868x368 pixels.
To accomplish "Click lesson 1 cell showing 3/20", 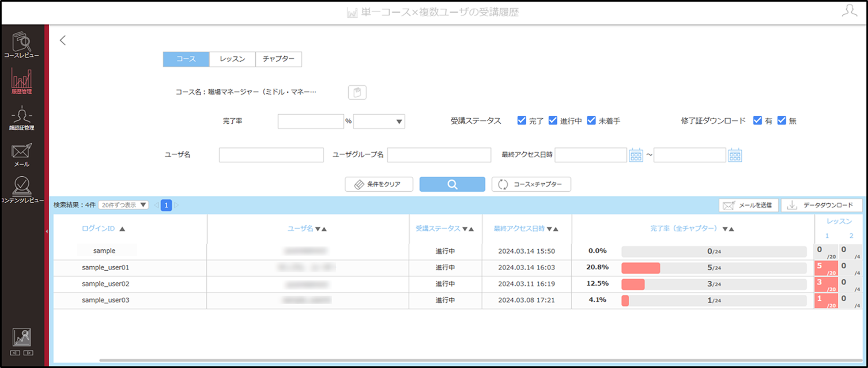I will tap(826, 284).
